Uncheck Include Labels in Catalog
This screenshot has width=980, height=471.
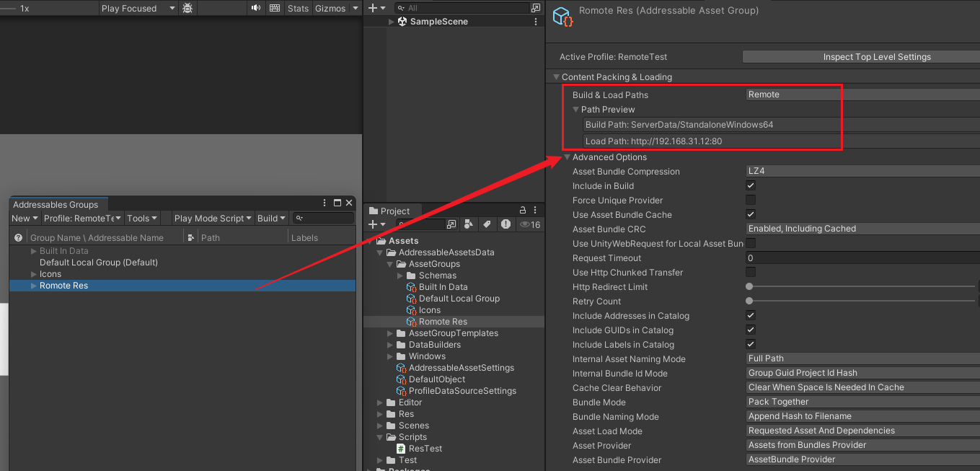[751, 344]
